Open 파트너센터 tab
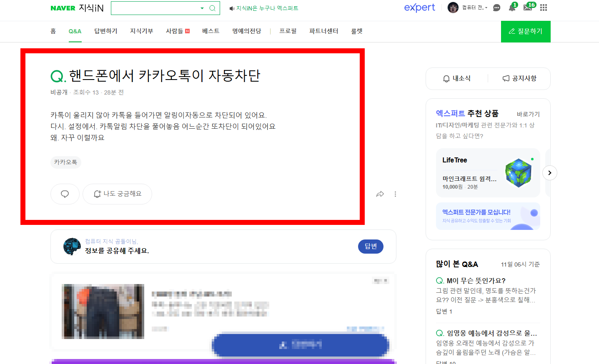This screenshot has height=364, width=599. coord(324,31)
